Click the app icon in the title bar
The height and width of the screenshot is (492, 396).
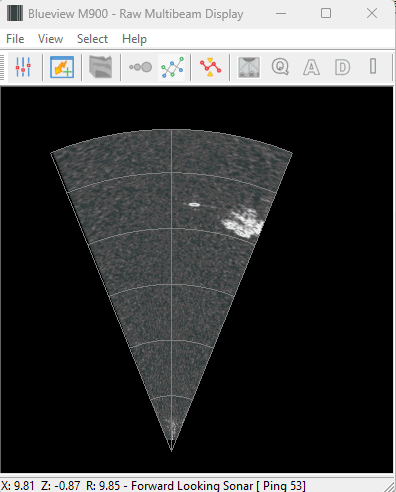point(15,13)
